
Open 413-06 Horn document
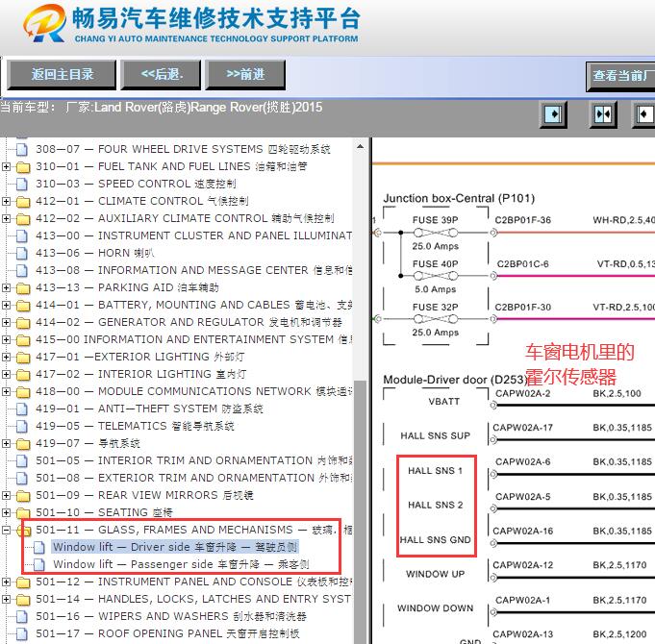95,253
